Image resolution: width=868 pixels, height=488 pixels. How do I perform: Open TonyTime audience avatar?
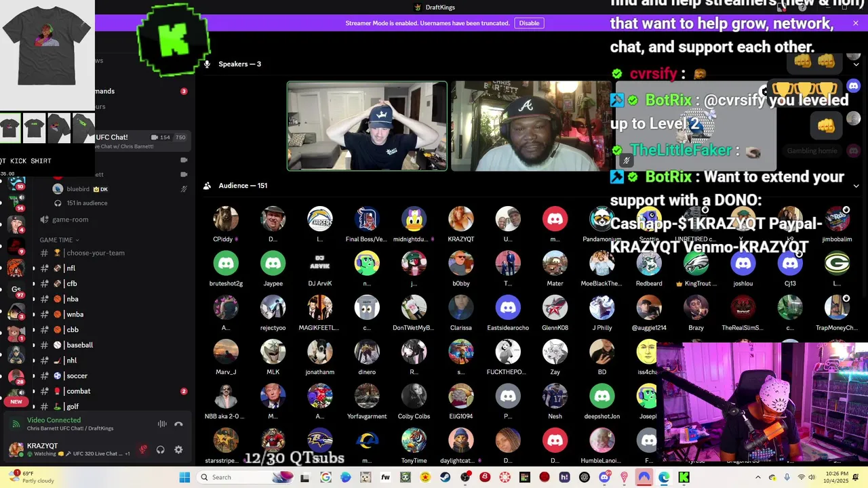click(x=414, y=441)
